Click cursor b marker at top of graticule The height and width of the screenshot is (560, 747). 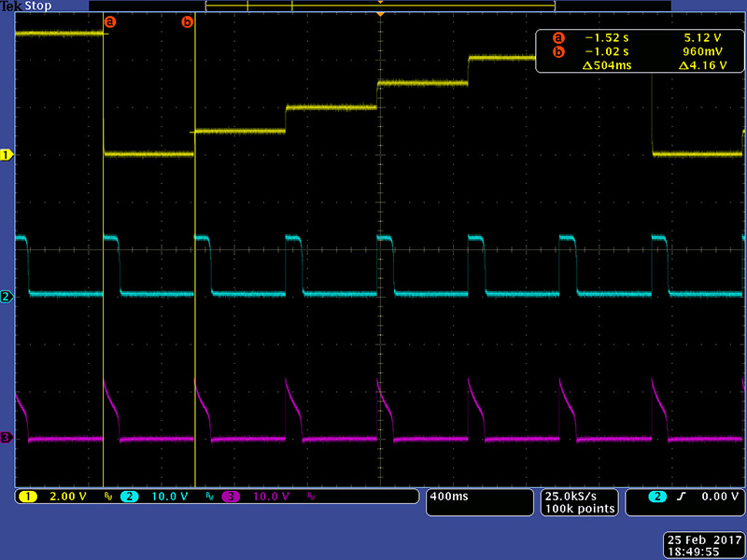[187, 21]
